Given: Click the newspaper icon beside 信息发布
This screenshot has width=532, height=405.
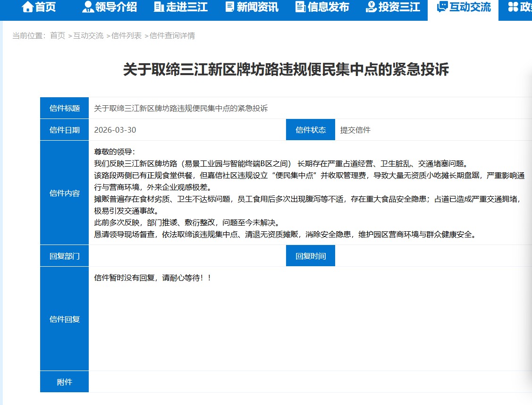Looking at the screenshot, I should [300, 7].
